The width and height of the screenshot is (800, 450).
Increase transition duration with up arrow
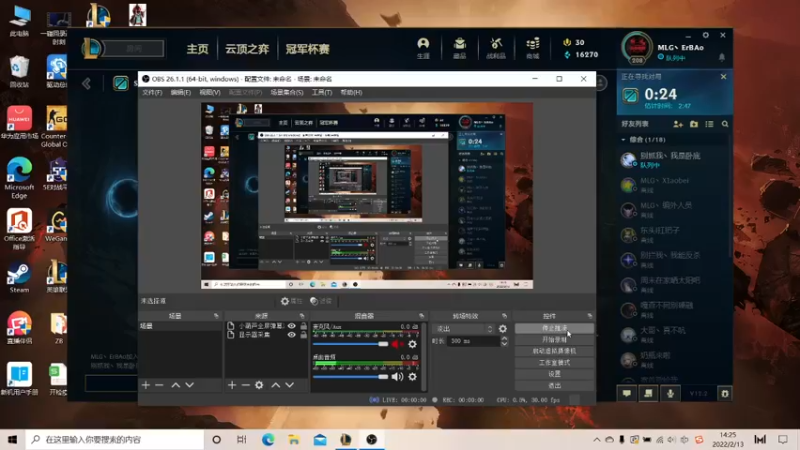[x=504, y=338]
